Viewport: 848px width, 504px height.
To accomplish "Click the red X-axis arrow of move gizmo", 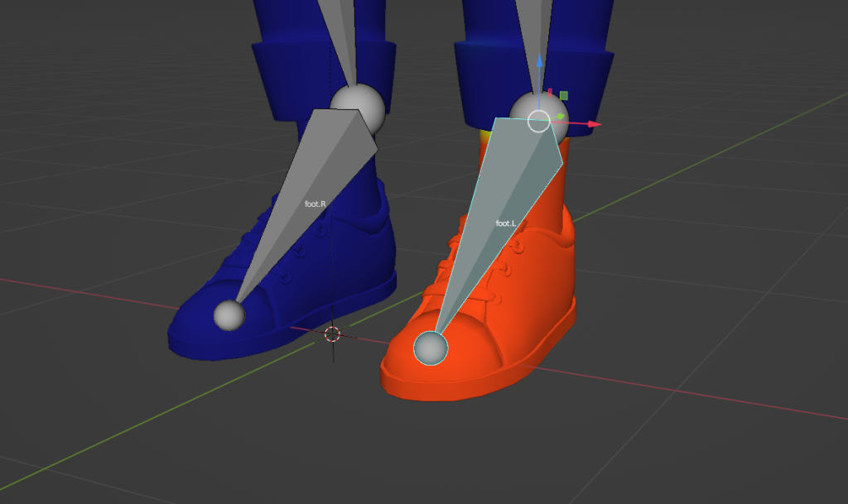I will pos(593,124).
